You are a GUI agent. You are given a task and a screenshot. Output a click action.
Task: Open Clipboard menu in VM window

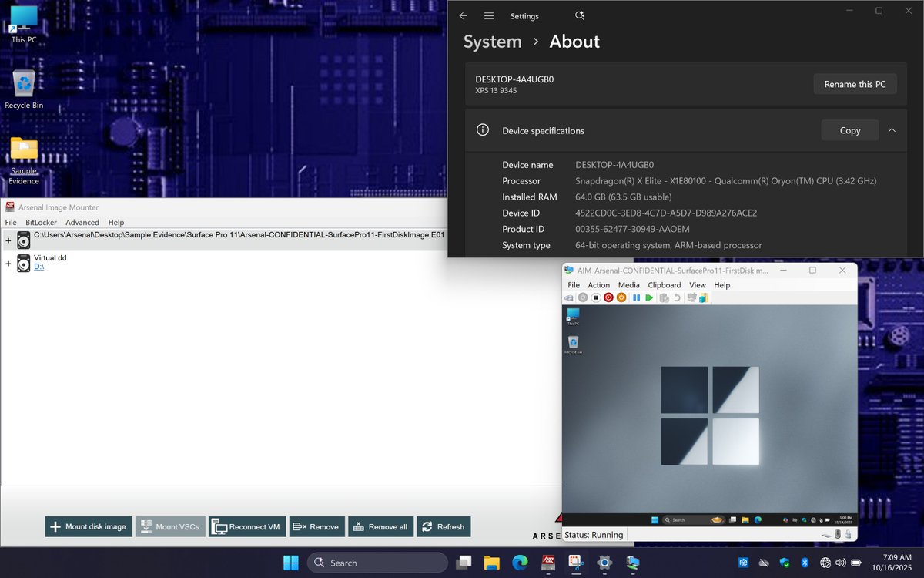665,285
